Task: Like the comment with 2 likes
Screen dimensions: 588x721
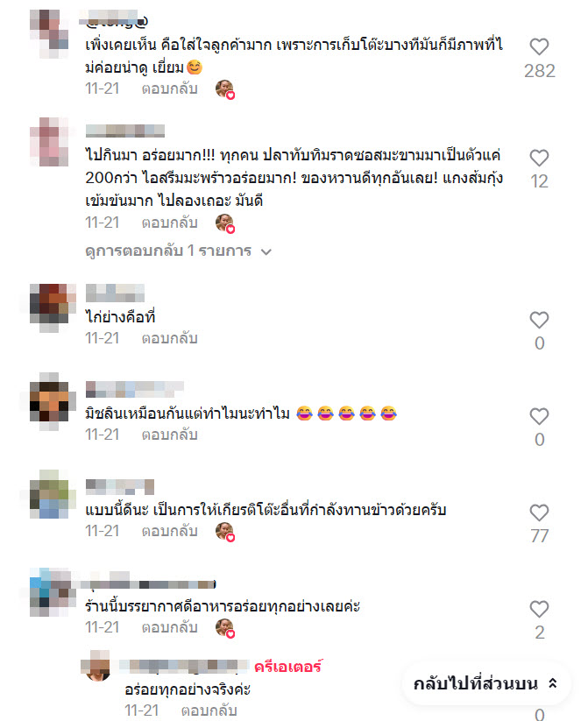Action: coord(539,609)
